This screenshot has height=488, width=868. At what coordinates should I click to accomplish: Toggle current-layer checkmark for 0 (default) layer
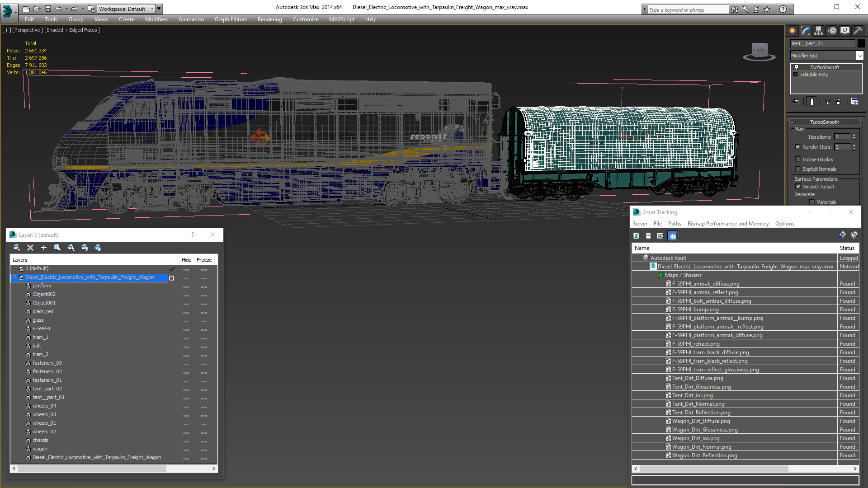(x=172, y=269)
